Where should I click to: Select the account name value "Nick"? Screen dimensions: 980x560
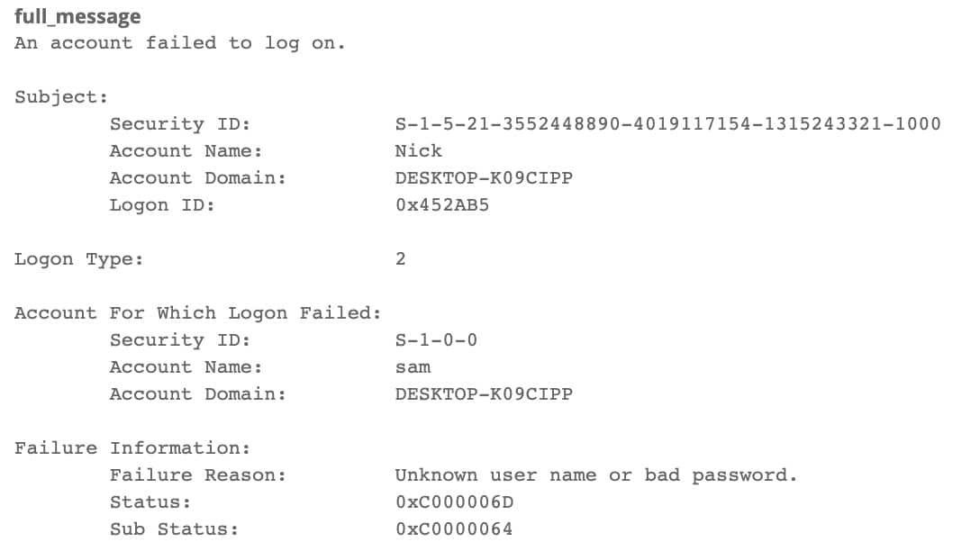coord(419,151)
